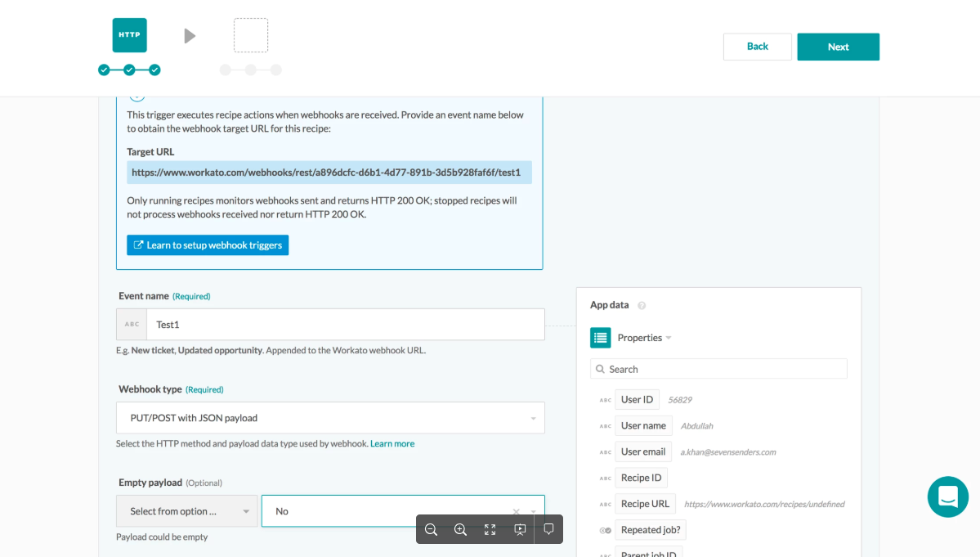Go back with the Back button
Viewport: 980px width, 557px height.
pyautogui.click(x=758, y=47)
